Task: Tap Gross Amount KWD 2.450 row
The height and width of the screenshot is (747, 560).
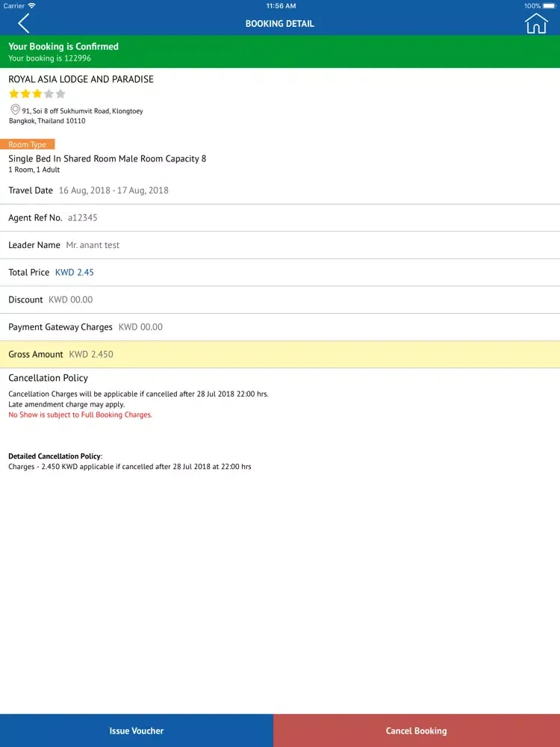Action: (x=280, y=354)
